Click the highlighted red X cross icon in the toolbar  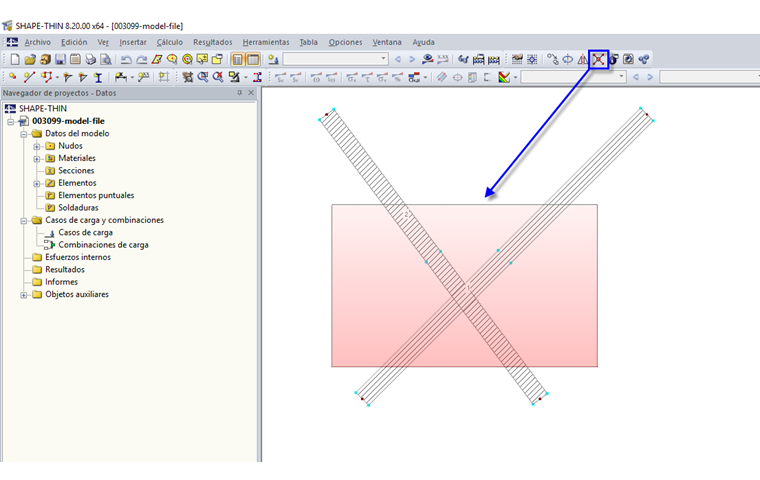pyautogui.click(x=598, y=59)
